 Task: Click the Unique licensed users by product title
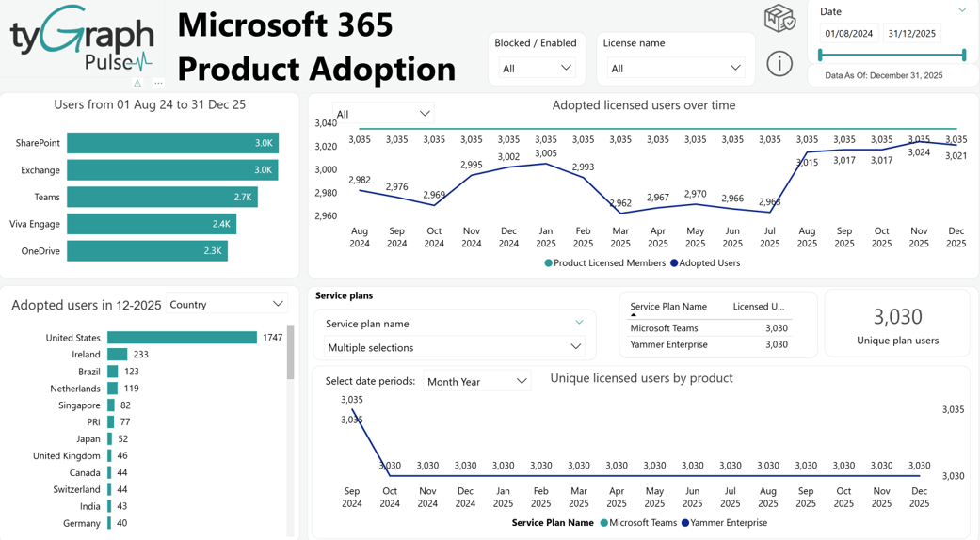(641, 378)
